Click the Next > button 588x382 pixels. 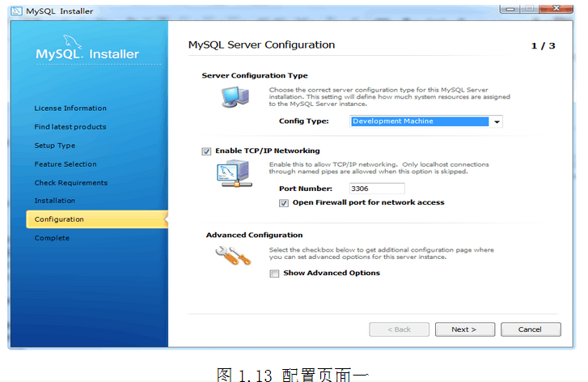click(464, 329)
